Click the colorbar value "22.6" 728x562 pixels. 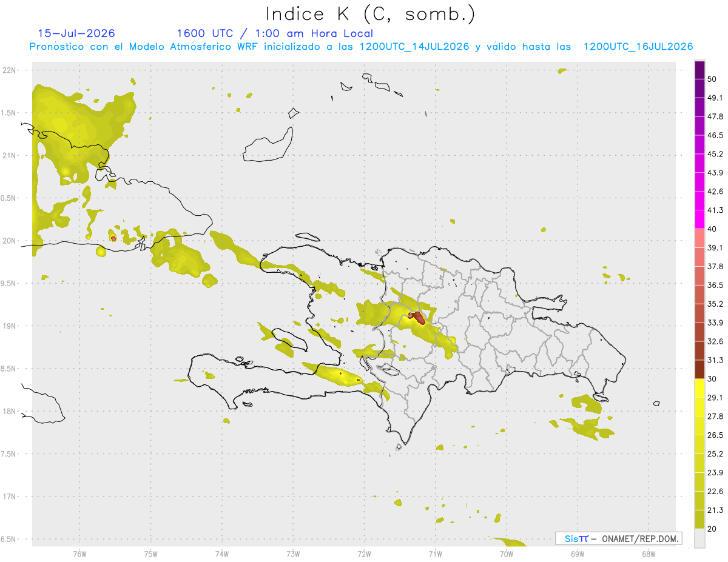[x=715, y=491]
